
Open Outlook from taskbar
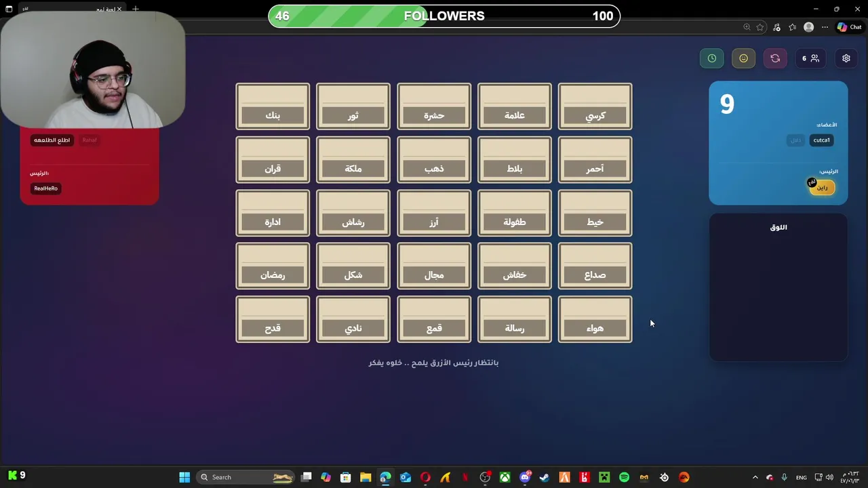pos(406,477)
